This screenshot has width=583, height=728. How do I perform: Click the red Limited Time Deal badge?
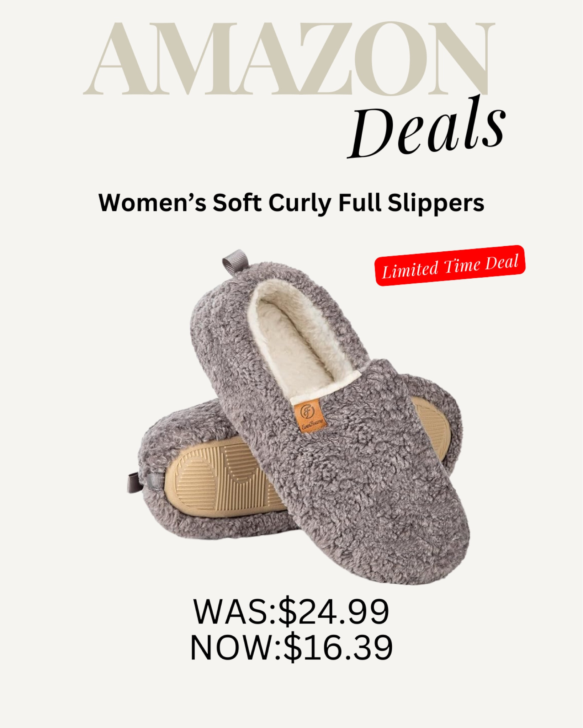450,265
